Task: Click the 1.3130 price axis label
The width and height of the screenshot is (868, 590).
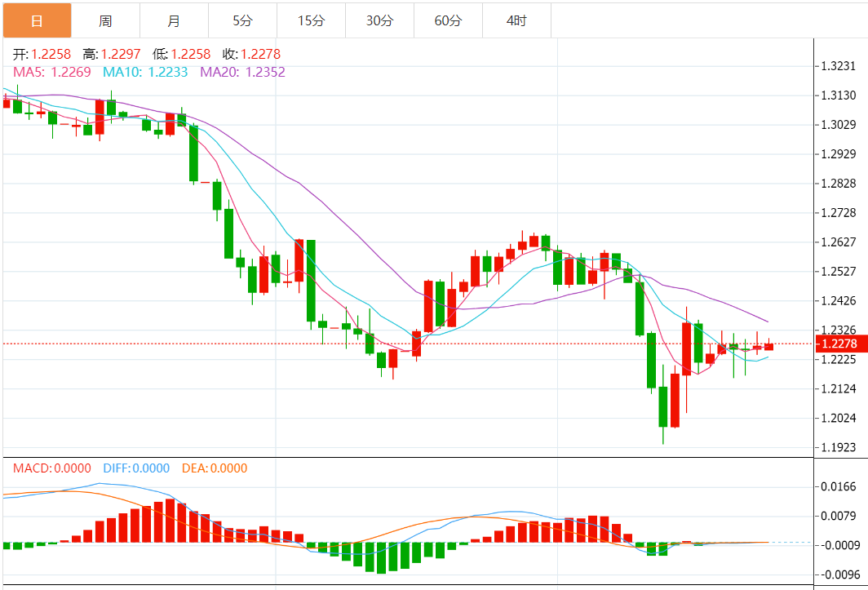Action: click(838, 95)
